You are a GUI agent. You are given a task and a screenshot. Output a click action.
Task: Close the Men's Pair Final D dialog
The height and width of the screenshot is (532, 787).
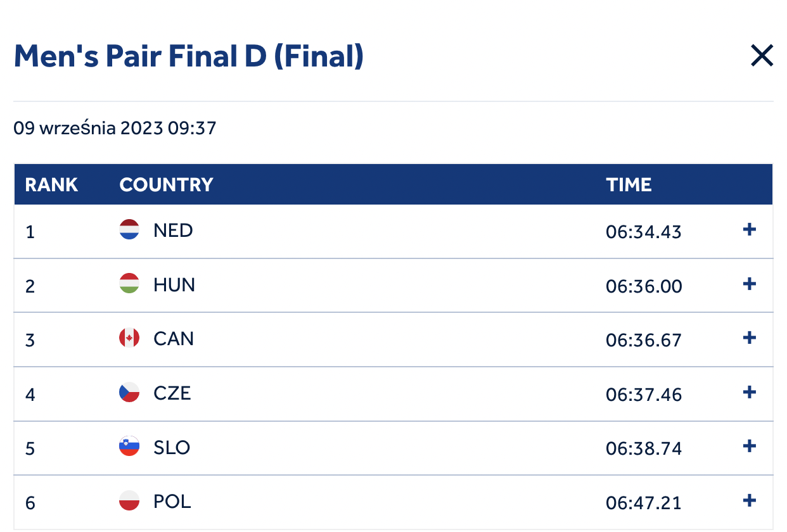click(762, 56)
